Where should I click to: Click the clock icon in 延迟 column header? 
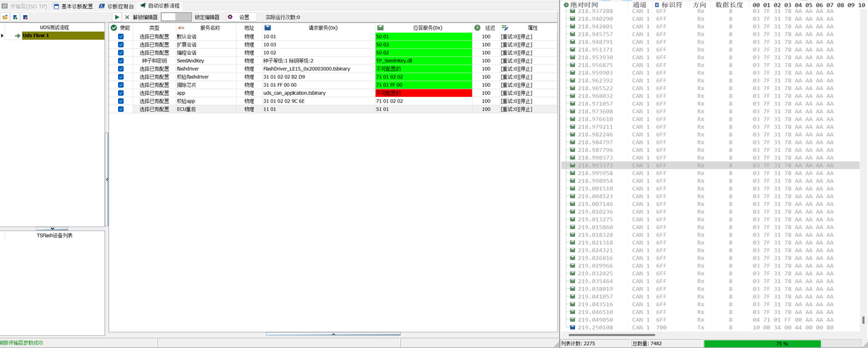pyautogui.click(x=477, y=28)
